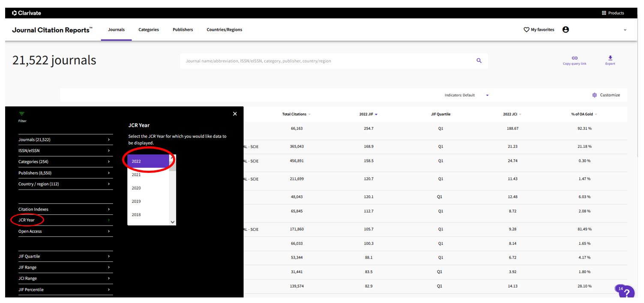Click the green Filter icon

tap(22, 114)
